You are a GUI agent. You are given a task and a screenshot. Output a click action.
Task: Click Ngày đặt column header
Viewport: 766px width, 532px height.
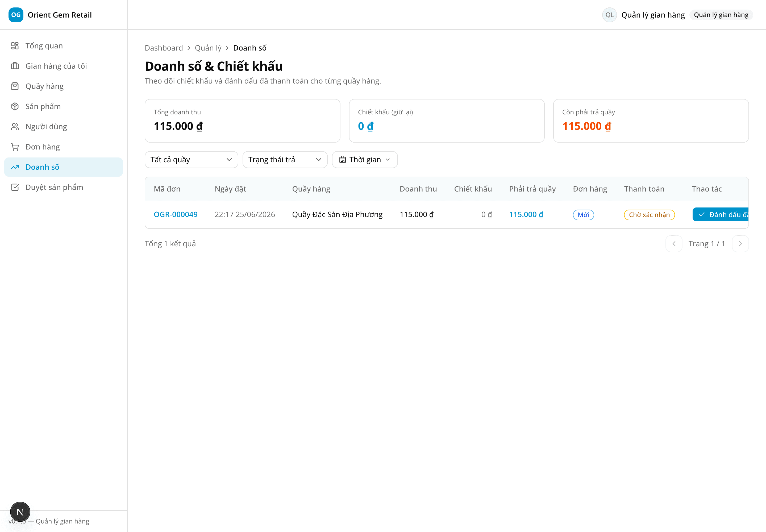point(230,189)
